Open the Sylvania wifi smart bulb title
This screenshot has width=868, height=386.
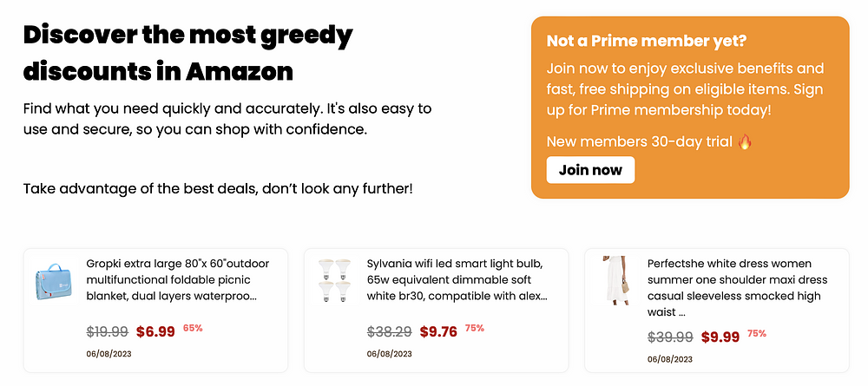click(x=457, y=279)
